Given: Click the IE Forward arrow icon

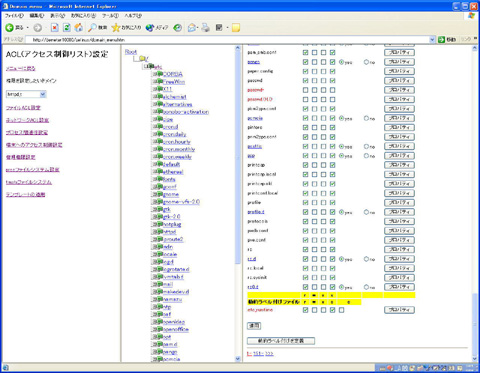Looking at the screenshot, I should pyautogui.click(x=38, y=28).
